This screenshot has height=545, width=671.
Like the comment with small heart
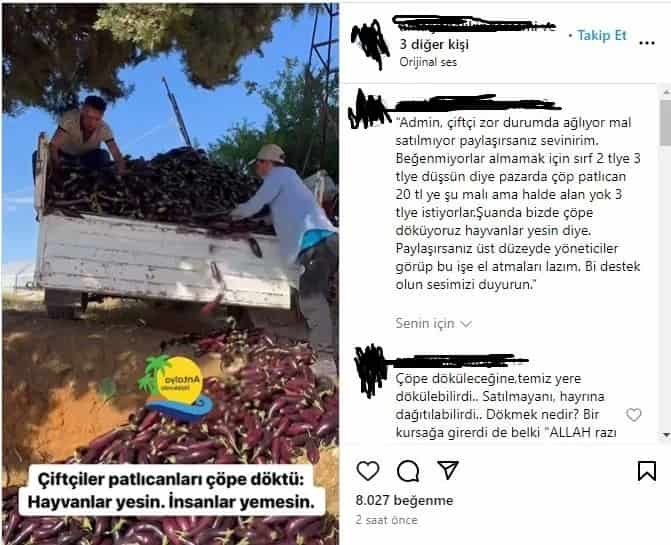click(633, 414)
